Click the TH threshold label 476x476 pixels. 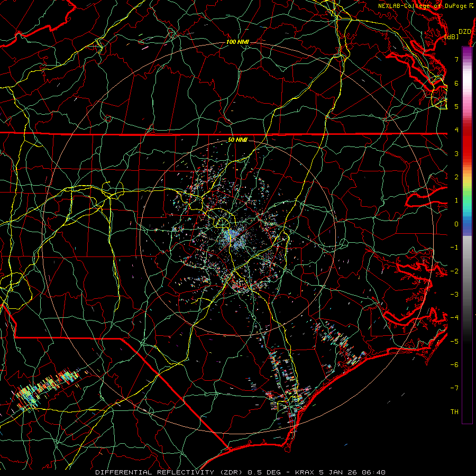[x=454, y=412]
